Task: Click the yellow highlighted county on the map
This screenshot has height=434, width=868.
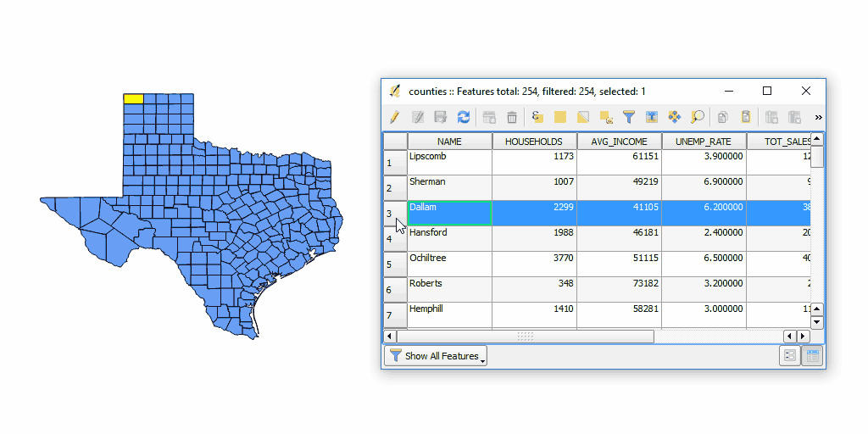Action: pos(133,98)
